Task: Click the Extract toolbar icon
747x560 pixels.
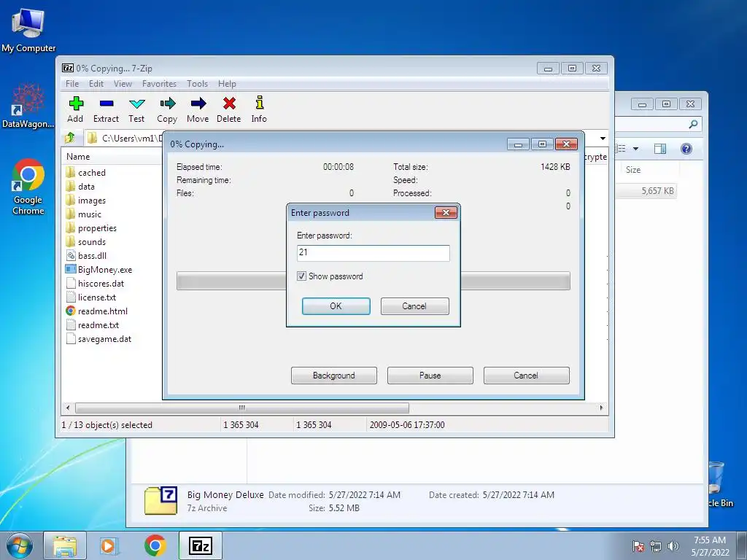Action: (107, 104)
